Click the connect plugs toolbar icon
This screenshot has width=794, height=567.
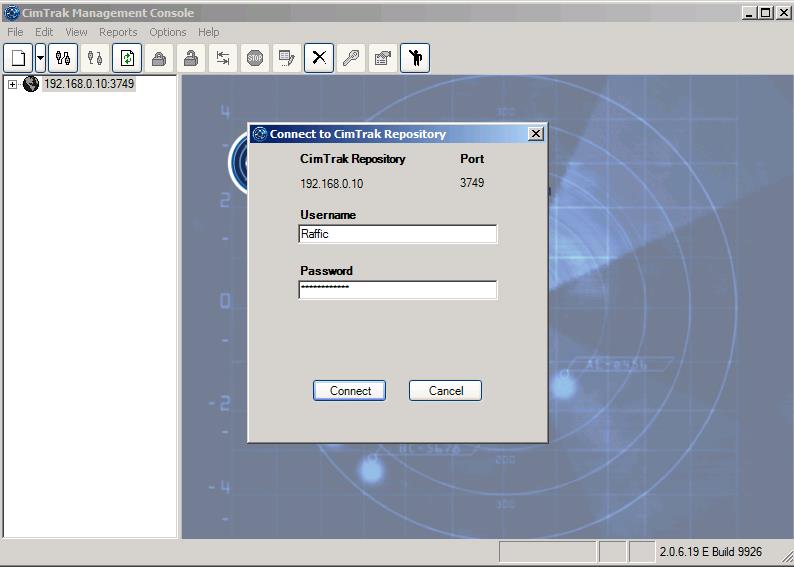point(63,58)
